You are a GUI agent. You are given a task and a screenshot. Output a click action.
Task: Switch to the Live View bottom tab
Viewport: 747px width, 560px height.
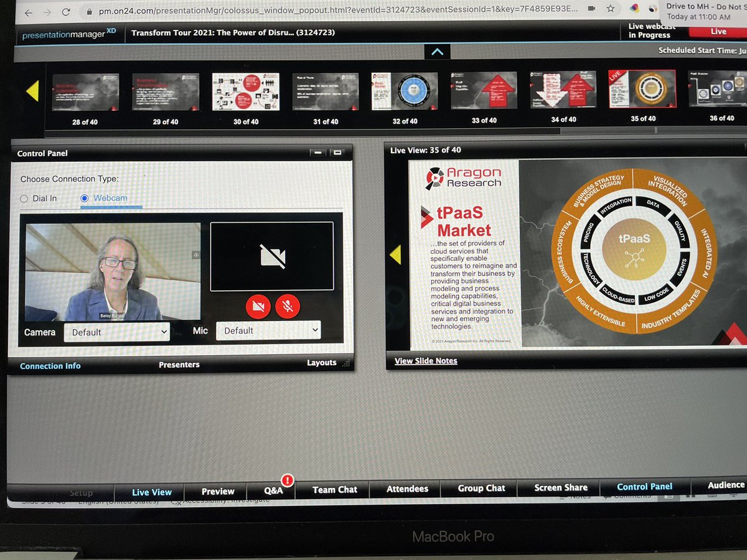152,492
